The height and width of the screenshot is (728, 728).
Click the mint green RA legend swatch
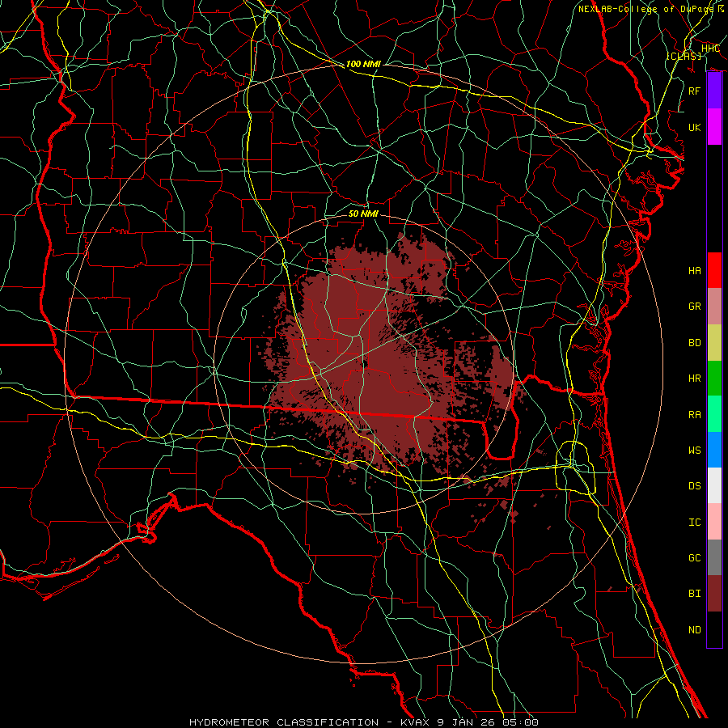pyautogui.click(x=714, y=414)
